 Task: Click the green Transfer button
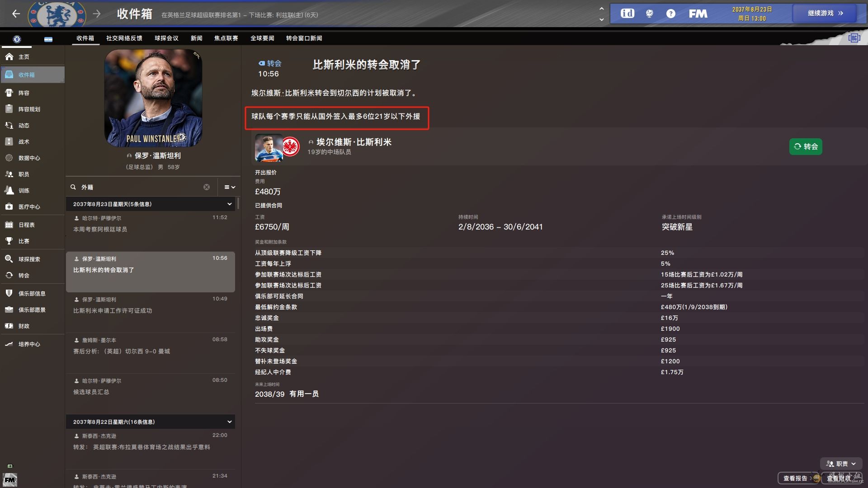[x=806, y=146]
